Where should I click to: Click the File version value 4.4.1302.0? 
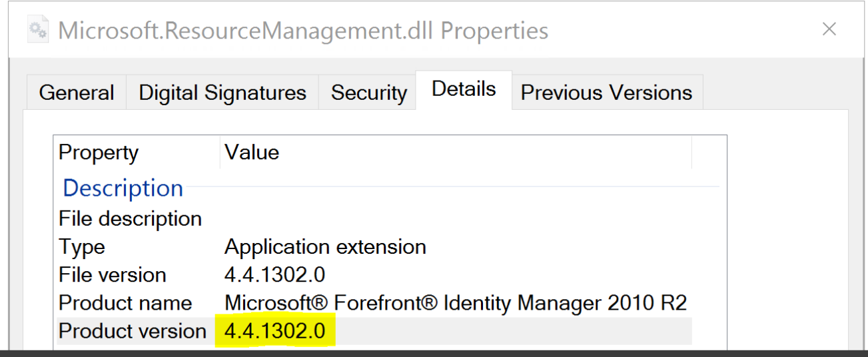(274, 274)
